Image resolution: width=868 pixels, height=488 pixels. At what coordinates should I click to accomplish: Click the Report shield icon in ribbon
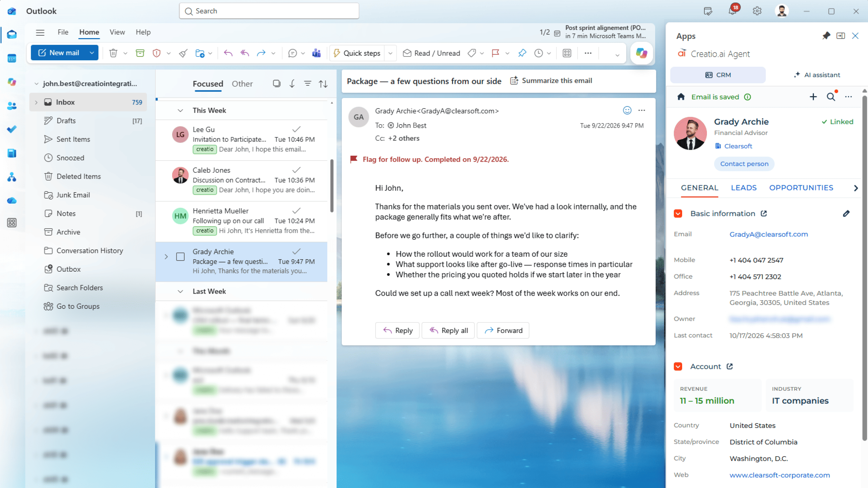(x=156, y=53)
